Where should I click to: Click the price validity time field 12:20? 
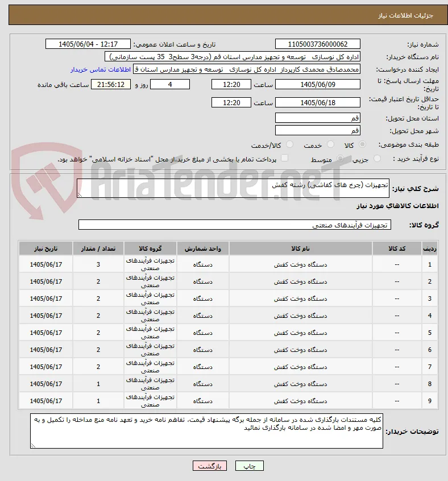pos(231,103)
